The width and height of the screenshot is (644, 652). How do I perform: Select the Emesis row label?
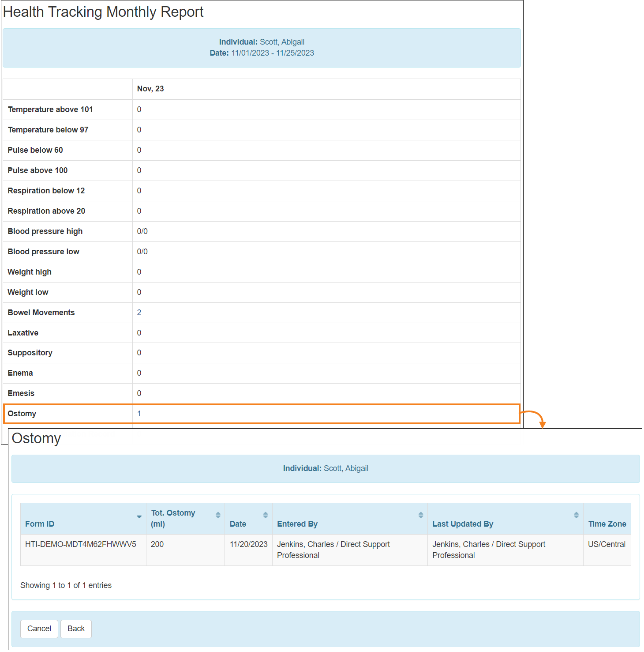pyautogui.click(x=21, y=393)
